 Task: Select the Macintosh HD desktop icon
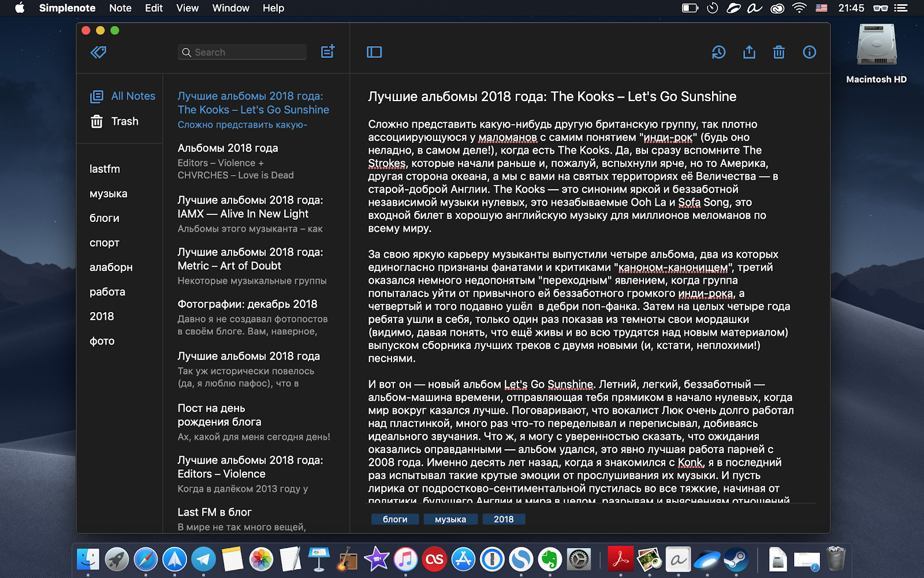(x=876, y=54)
